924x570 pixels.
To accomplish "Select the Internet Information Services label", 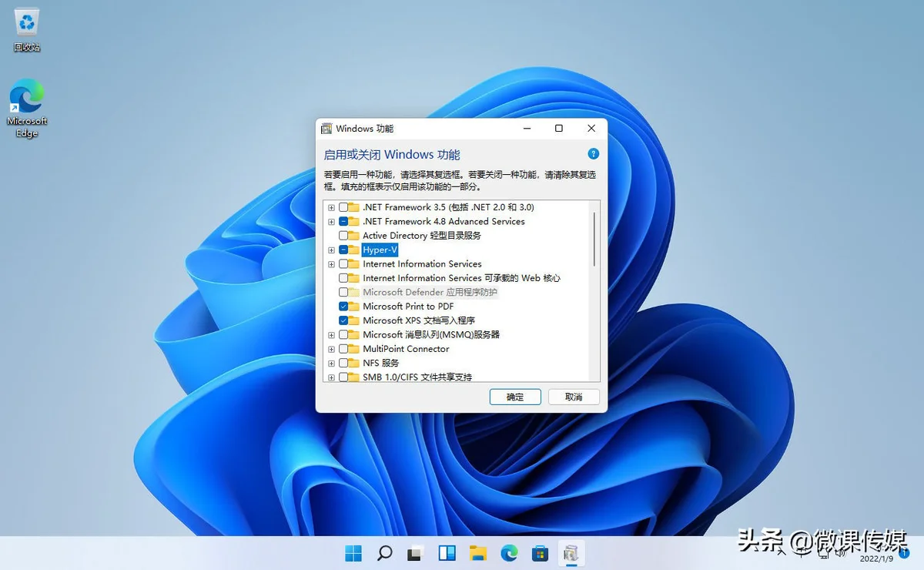I will coord(422,264).
